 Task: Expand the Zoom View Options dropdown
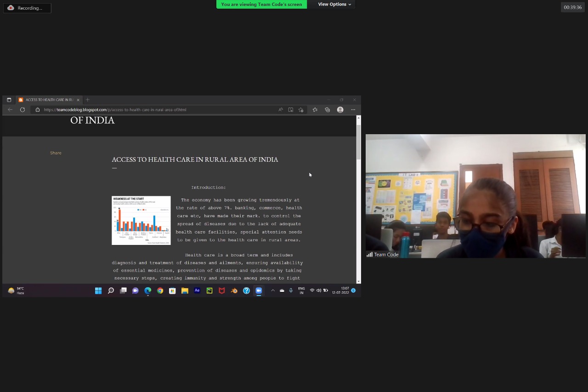tap(334, 4)
